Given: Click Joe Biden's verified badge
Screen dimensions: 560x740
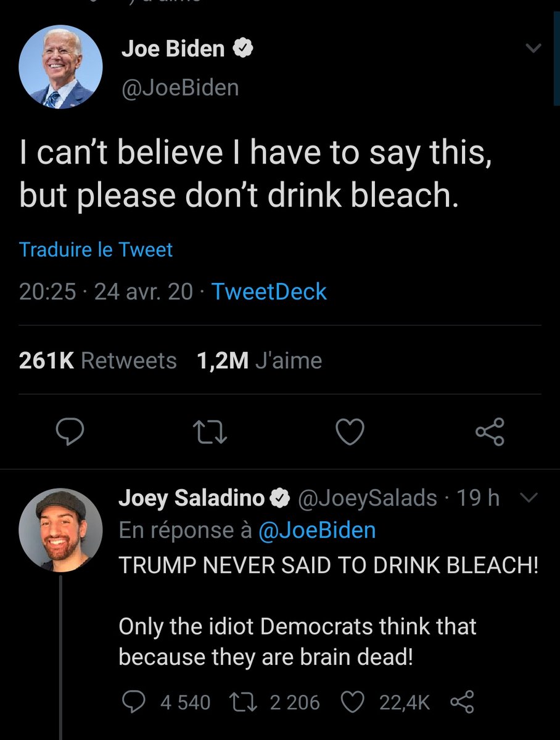Looking at the screenshot, I should pyautogui.click(x=242, y=48).
